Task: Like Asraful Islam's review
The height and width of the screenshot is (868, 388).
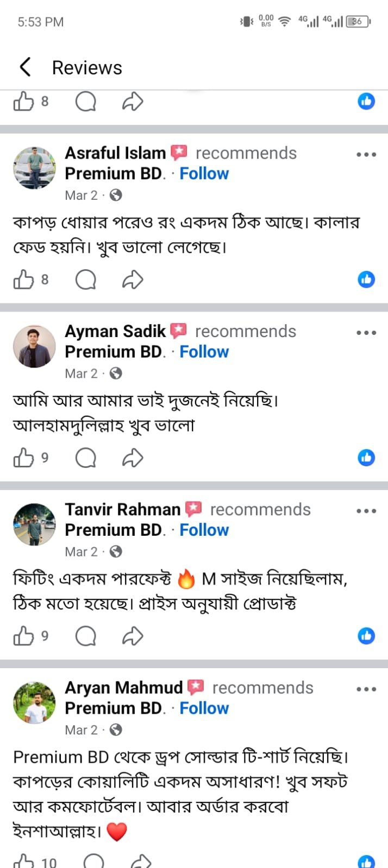Action: coord(23,280)
